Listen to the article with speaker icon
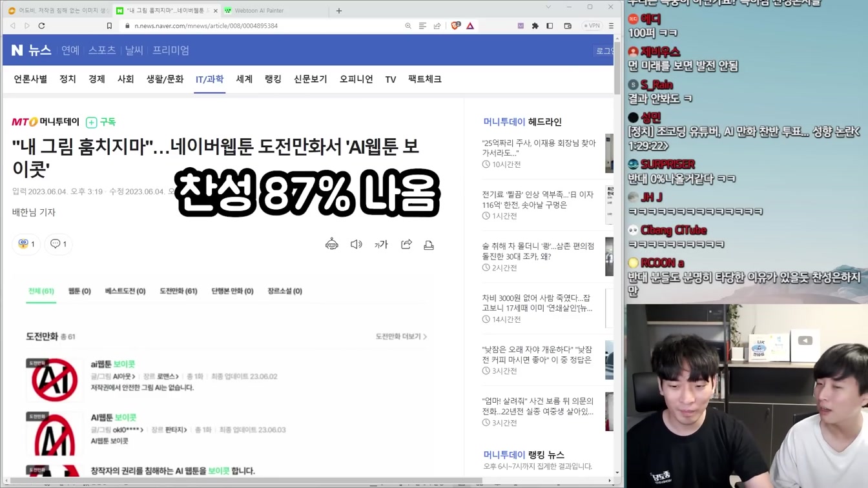The height and width of the screenshot is (488, 868). pos(356,244)
